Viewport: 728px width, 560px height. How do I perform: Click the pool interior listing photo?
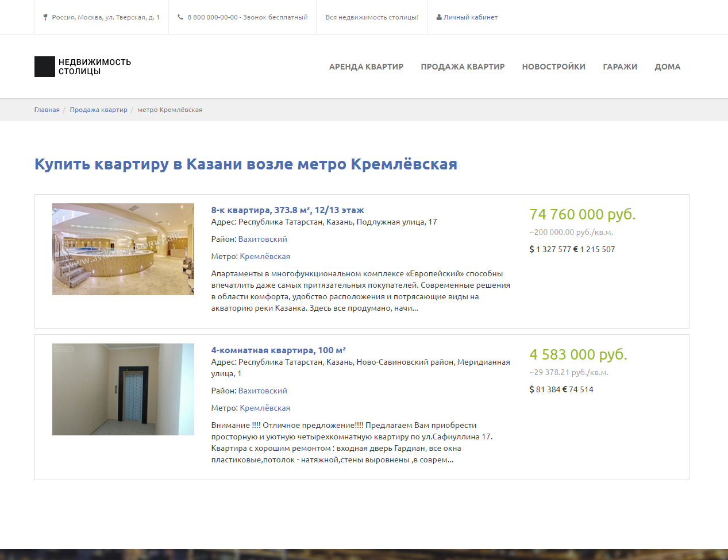123,249
